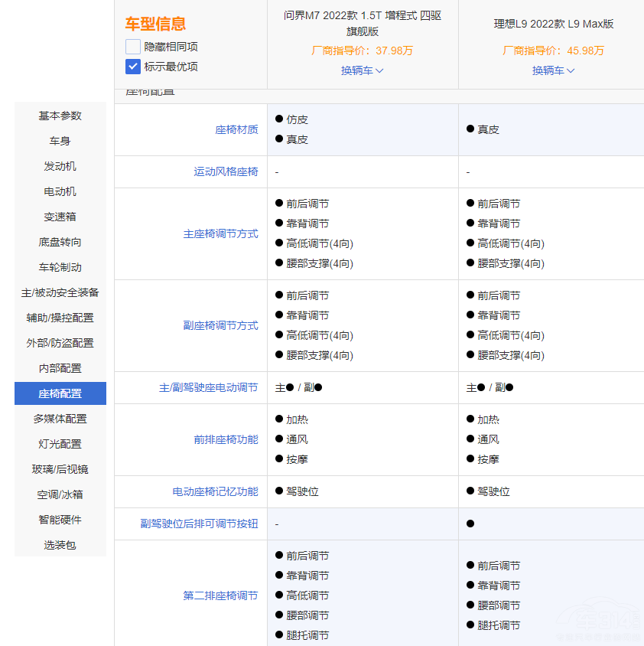Select the 座椅配置 sidebar item
The height and width of the screenshot is (646, 644).
coord(60,393)
